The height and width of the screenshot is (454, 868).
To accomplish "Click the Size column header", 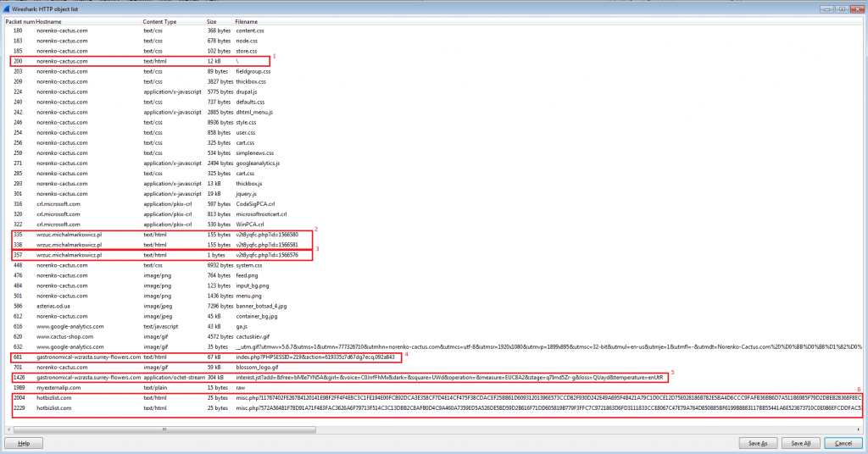I will click(211, 21).
